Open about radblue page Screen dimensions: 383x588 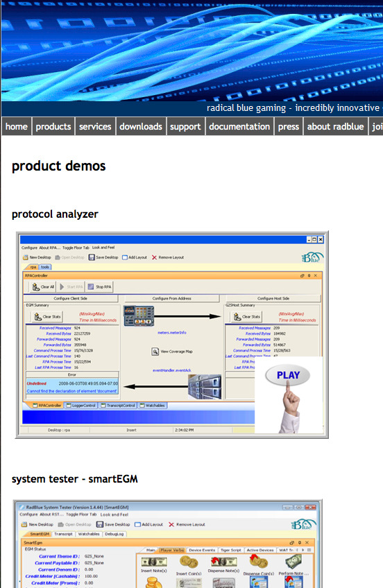(x=335, y=127)
